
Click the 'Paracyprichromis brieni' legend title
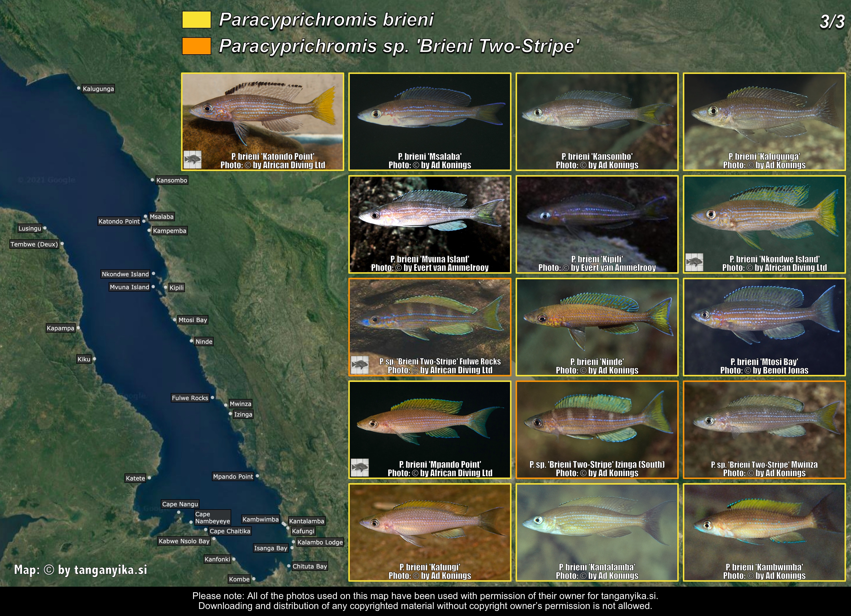click(326, 20)
